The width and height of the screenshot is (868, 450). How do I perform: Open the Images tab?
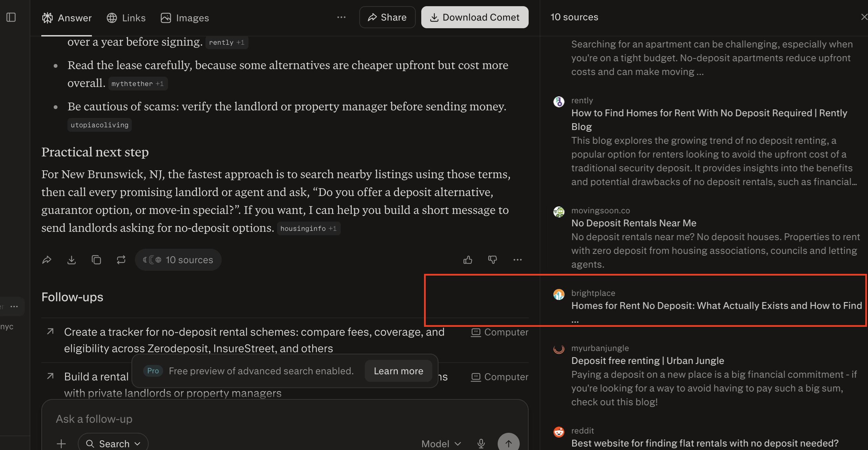(x=185, y=18)
